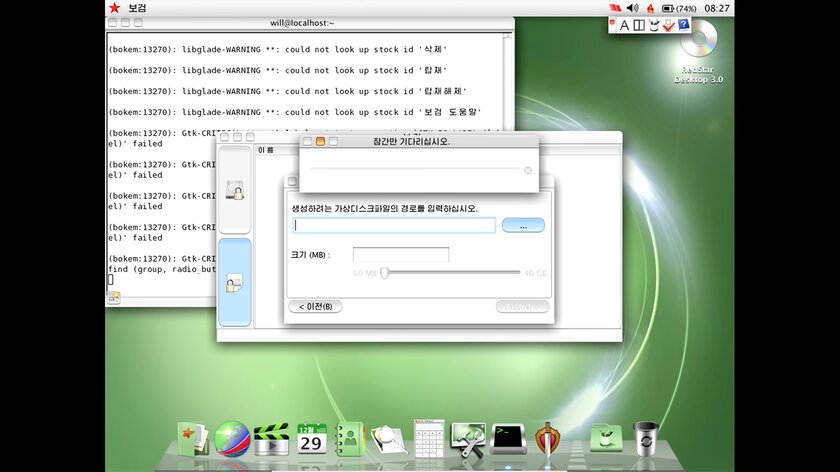Viewport: 840px width, 472px height.
Task: Open the file manager in the dock
Action: coord(192,439)
